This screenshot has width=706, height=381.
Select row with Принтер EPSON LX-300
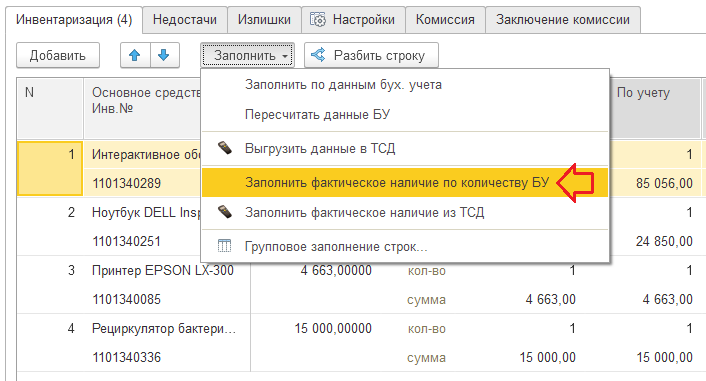tap(163, 270)
